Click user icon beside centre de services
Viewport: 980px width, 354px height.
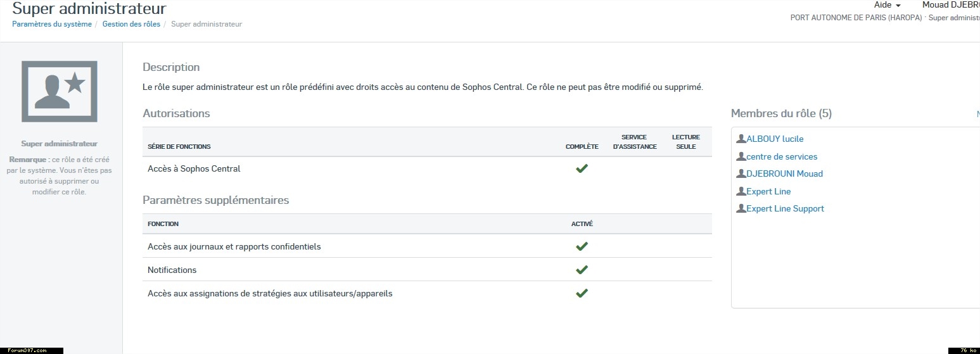click(x=741, y=156)
